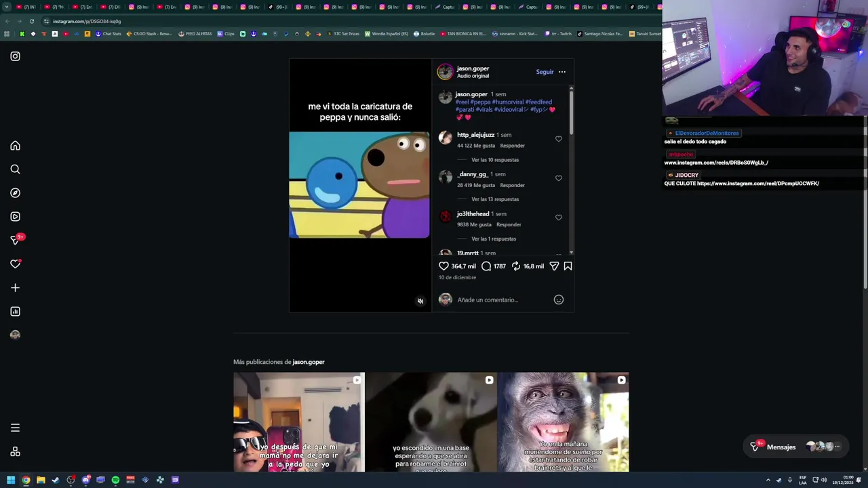The height and width of the screenshot is (488, 868).
Task: Go to Instagram Home in sidebar
Action: click(15, 146)
